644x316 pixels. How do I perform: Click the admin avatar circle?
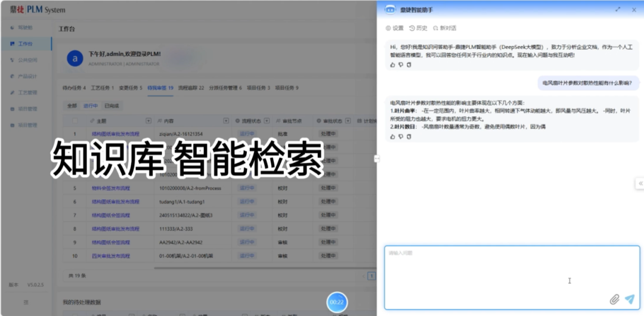click(x=75, y=58)
